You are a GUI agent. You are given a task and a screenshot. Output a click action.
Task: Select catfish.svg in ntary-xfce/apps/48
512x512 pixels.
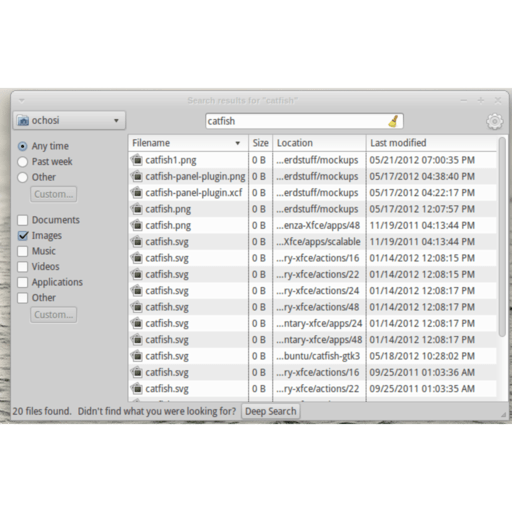pyautogui.click(x=167, y=340)
